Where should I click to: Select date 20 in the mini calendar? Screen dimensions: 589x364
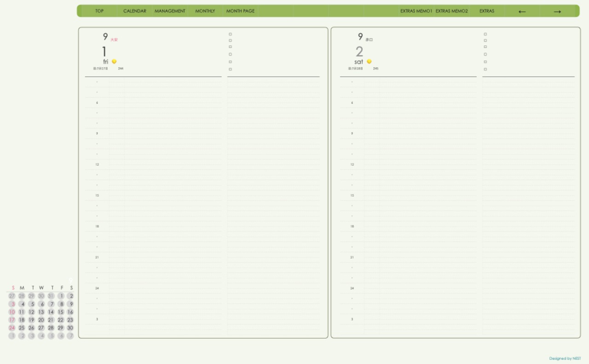click(41, 320)
